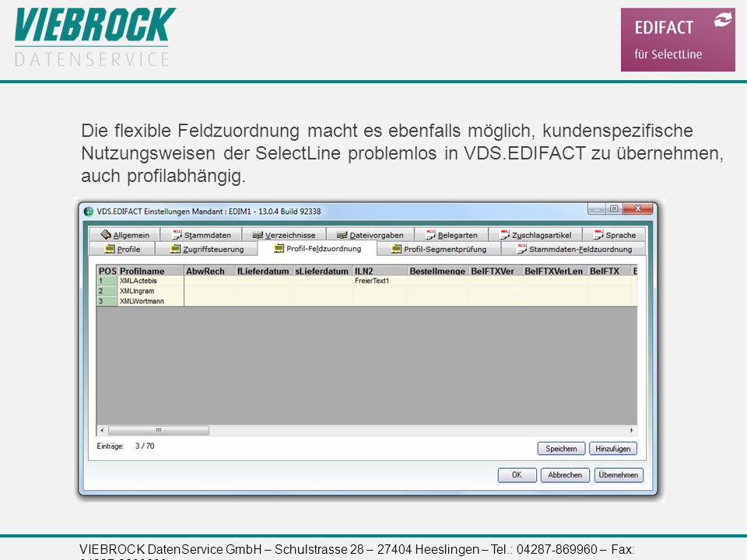This screenshot has width=747, height=560.
Task: Maximize the VDS.EDIFACT Einstellungen window
Action: pos(614,208)
